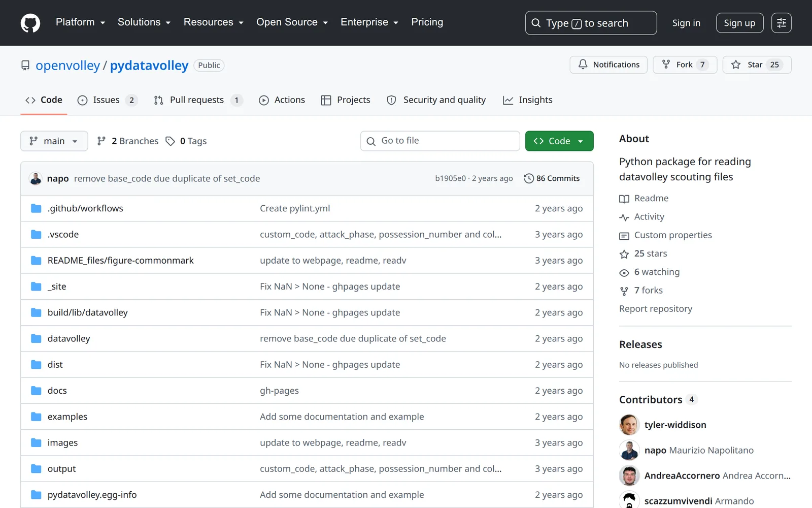Screen dimensions: 812x508
Task: Open the README_files/figure-commonmark folder
Action: pos(121,261)
